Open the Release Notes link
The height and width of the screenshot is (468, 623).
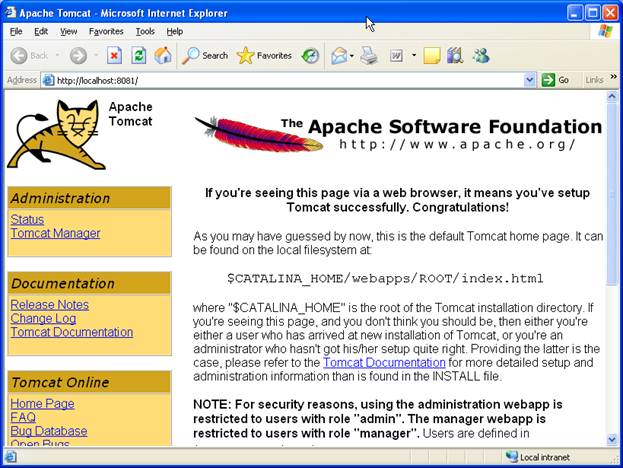coord(50,305)
